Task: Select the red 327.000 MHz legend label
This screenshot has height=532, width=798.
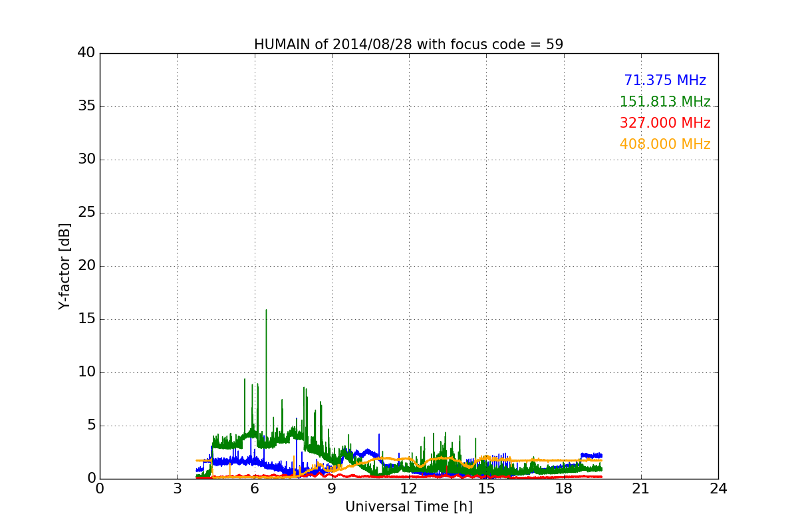Action: tap(665, 123)
